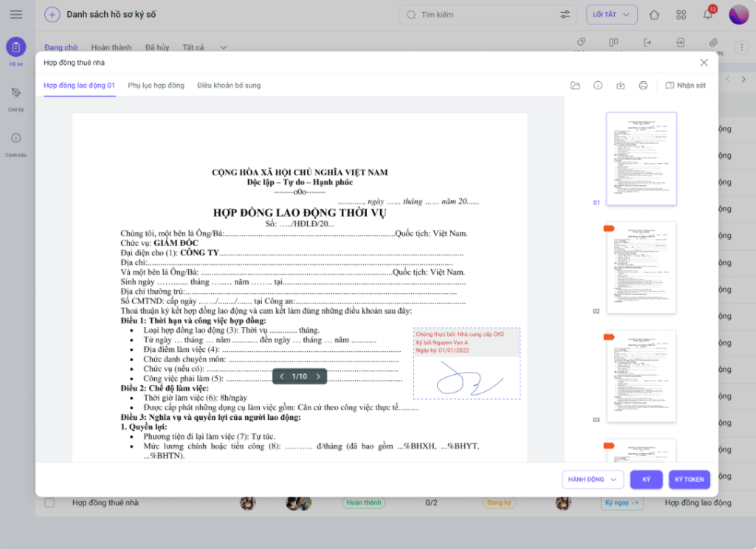Click the export arrow icon

click(x=647, y=42)
